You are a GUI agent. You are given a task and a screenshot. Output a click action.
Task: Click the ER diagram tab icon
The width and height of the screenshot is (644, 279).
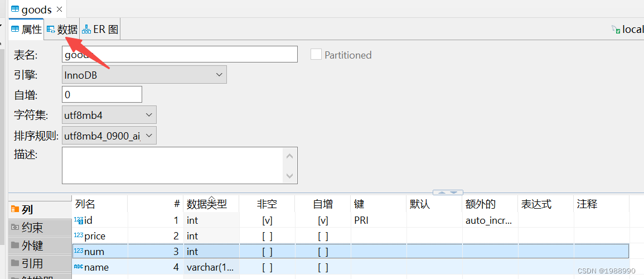86,30
